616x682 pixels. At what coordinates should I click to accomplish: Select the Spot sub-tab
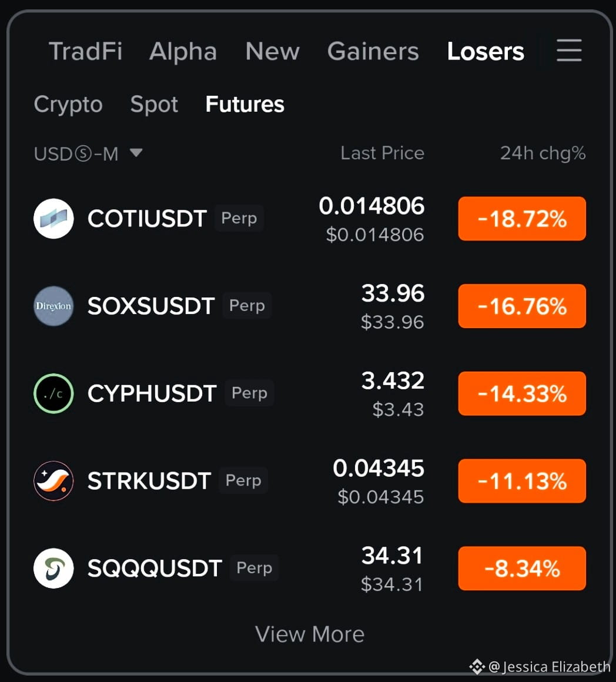point(154,105)
